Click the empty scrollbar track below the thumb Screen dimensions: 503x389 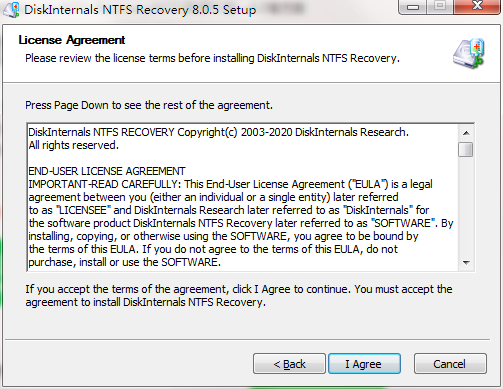click(x=466, y=206)
